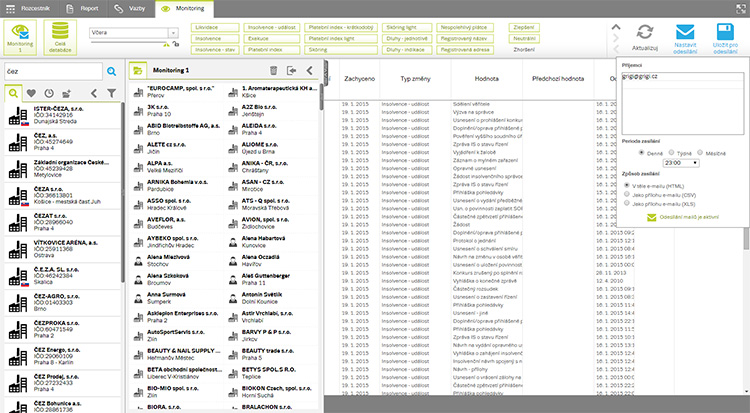Switch to the Rozcestník tab

pos(29,9)
